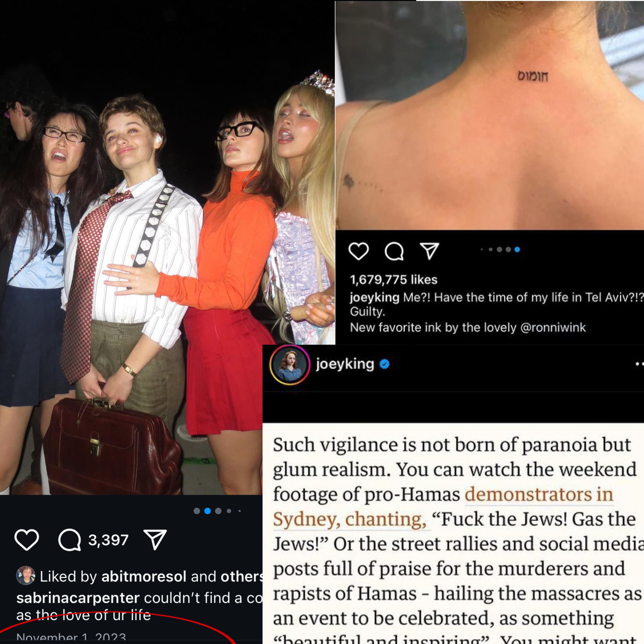Select active blue carousel dot under the tattoo photo

pos(517,249)
